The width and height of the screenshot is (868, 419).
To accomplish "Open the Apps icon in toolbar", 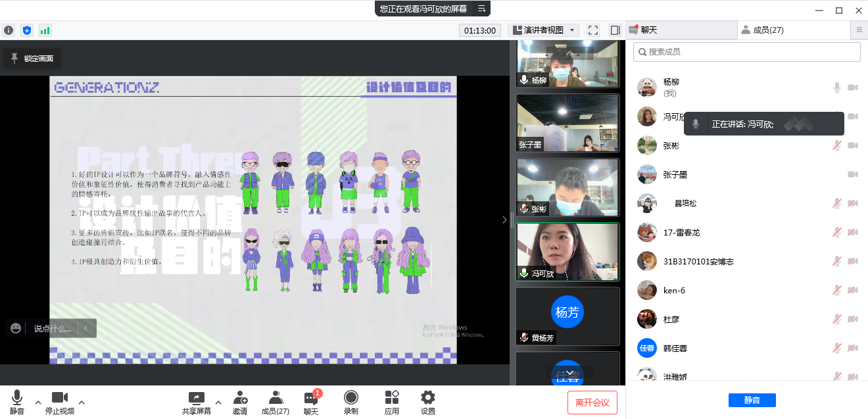I will point(392,402).
